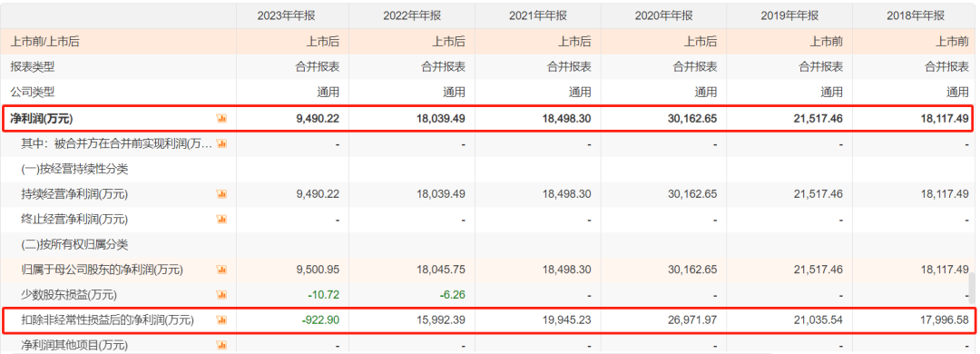The image size is (980, 354).
Task: Open chart icon for 少数股东损益(万元)
Action: pyautogui.click(x=221, y=295)
